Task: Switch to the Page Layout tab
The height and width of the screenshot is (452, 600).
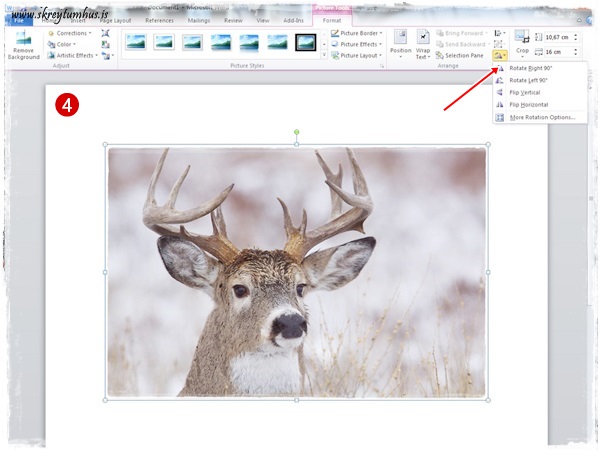Action: tap(115, 19)
